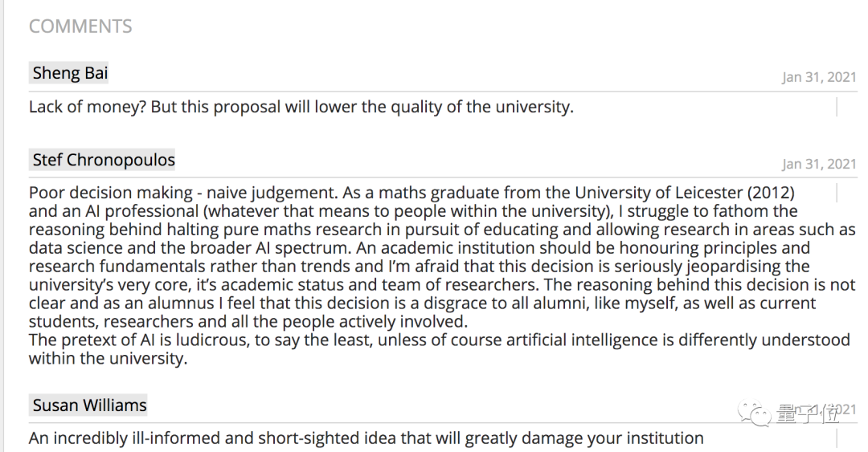The height and width of the screenshot is (452, 868).
Task: Select the Stef Chronopoulos author name
Action: [104, 160]
